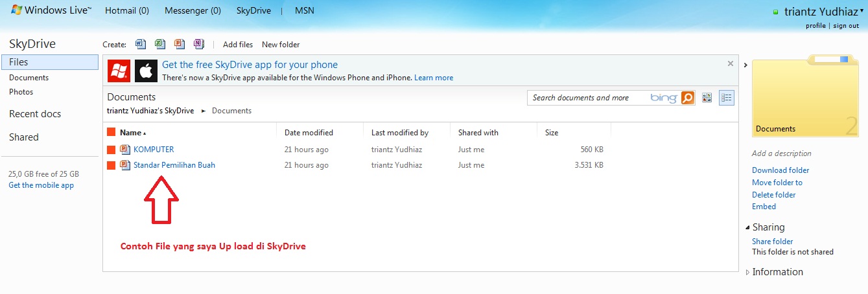The width and height of the screenshot is (868, 294).
Task: Open Hotmail (0) in top bar
Action: 127,10
